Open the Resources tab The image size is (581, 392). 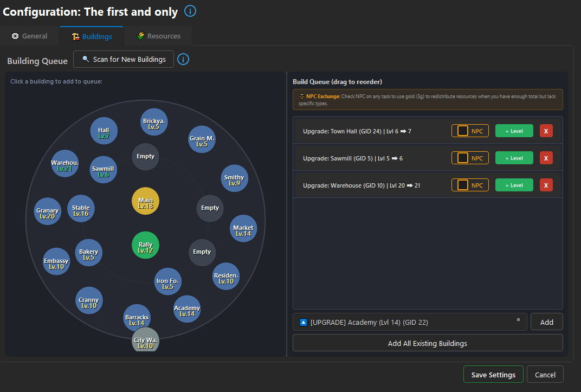[158, 36]
